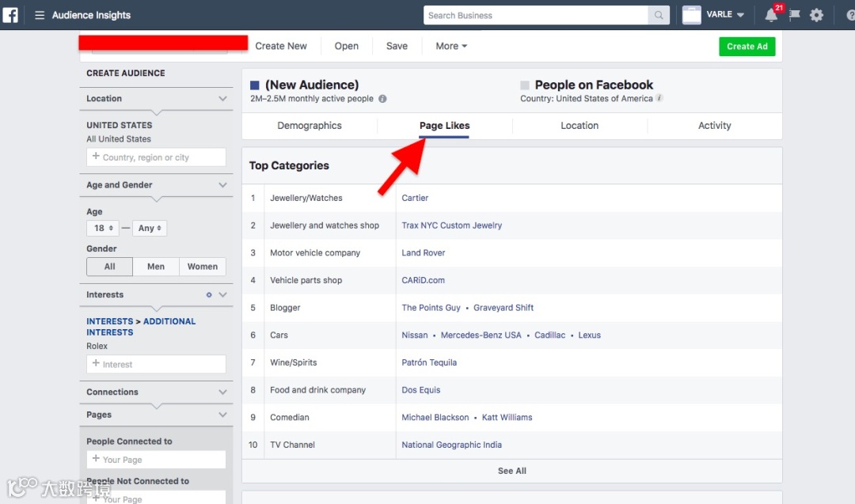Select gender Women
This screenshot has width=855, height=504.
tap(203, 267)
